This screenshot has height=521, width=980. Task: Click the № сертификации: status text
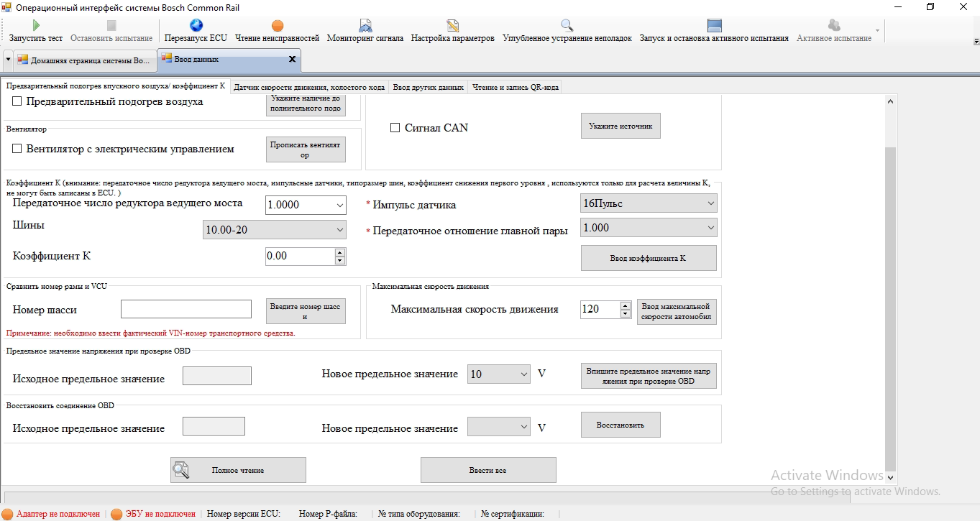[x=513, y=514]
